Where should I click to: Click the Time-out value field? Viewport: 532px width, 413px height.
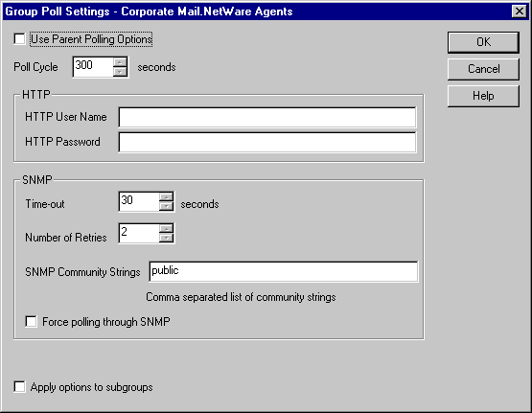click(x=139, y=202)
